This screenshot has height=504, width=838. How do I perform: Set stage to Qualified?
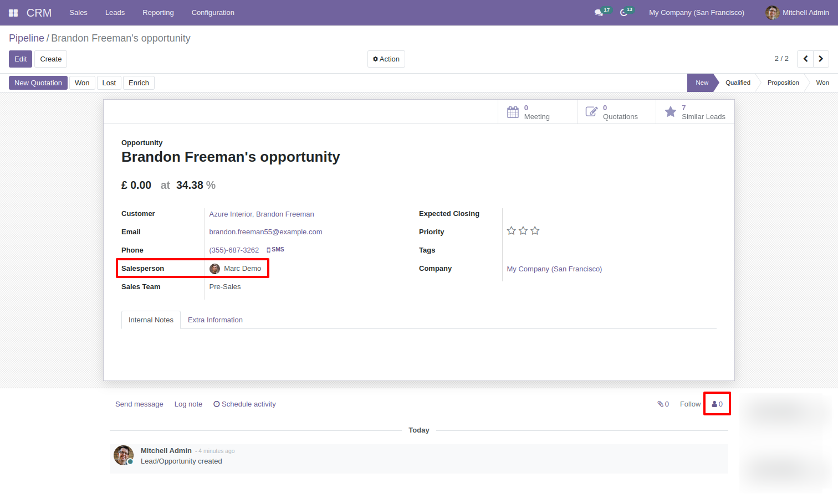[738, 83]
